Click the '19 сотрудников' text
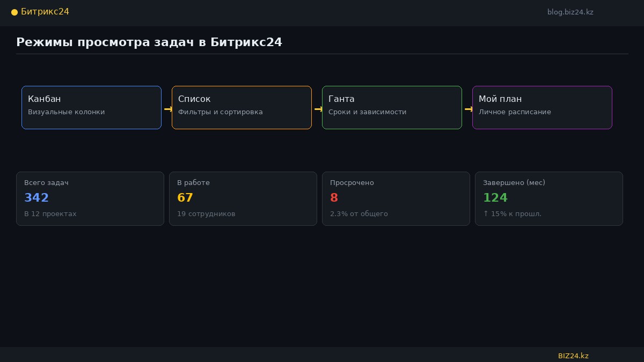644x362 pixels. [x=206, y=214]
